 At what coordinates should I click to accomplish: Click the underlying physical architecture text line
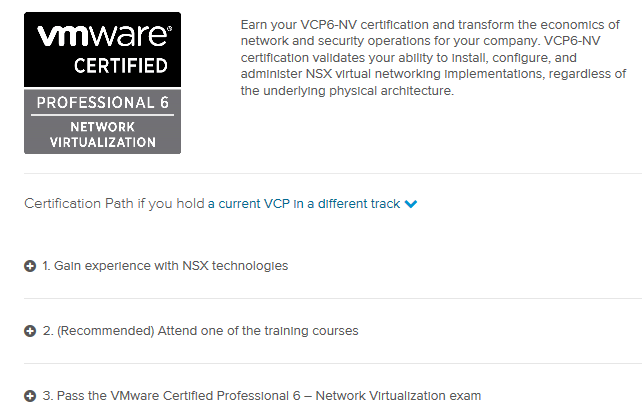(347, 90)
